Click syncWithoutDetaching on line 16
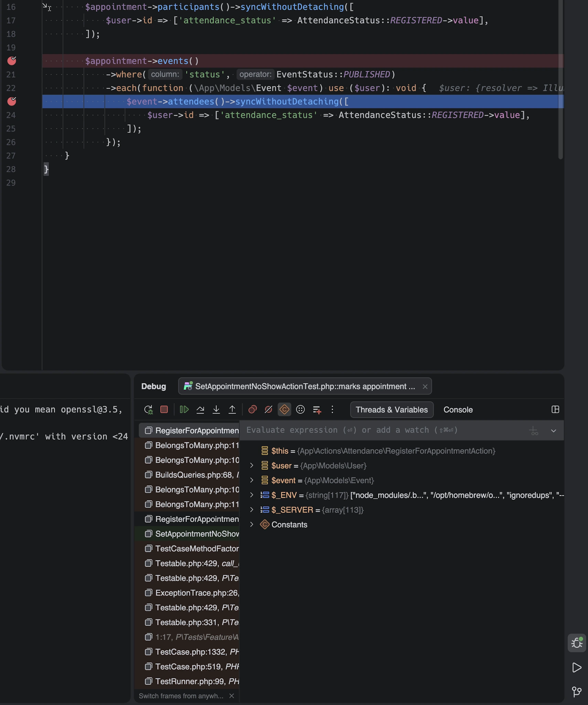Screen dimensions: 588x705 pyautogui.click(x=292, y=7)
